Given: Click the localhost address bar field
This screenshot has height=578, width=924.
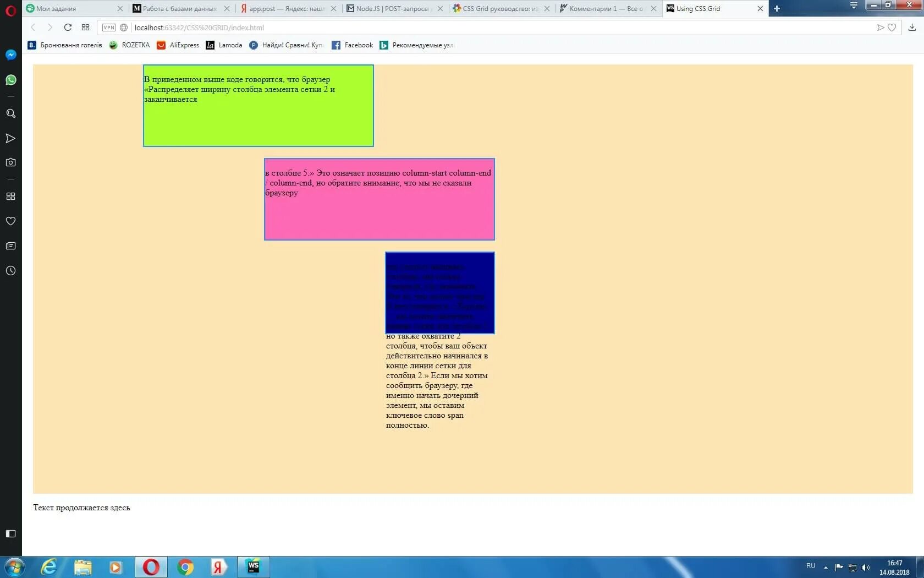Looking at the screenshot, I should (499, 28).
